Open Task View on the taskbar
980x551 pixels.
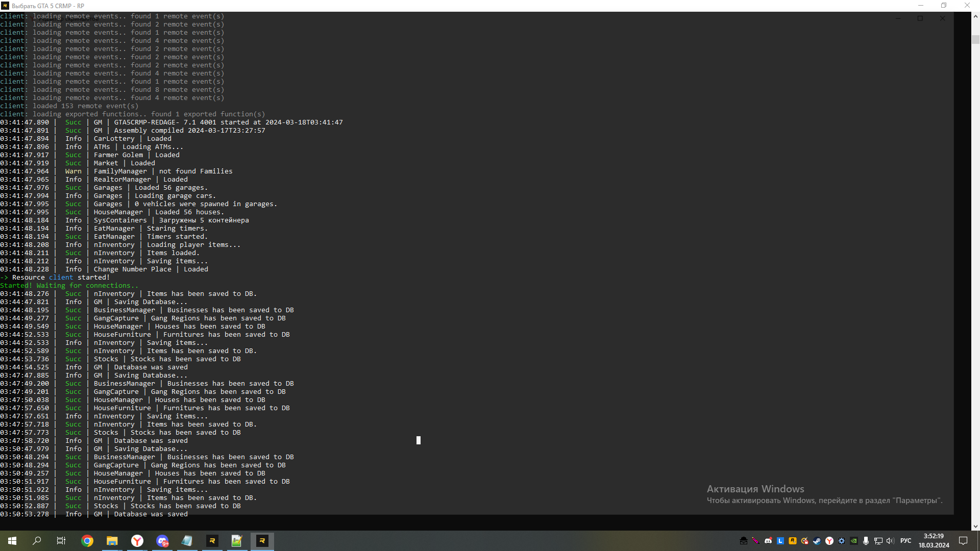pos(61,541)
